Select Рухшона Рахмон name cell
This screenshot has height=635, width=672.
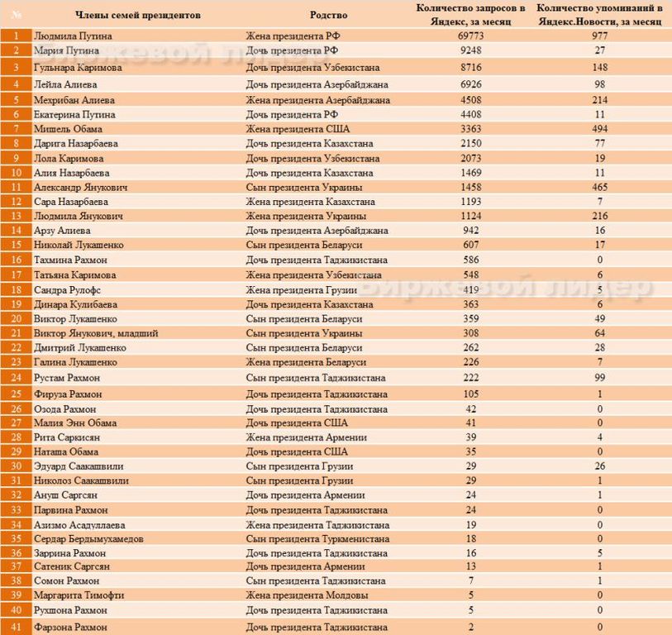click(71, 610)
